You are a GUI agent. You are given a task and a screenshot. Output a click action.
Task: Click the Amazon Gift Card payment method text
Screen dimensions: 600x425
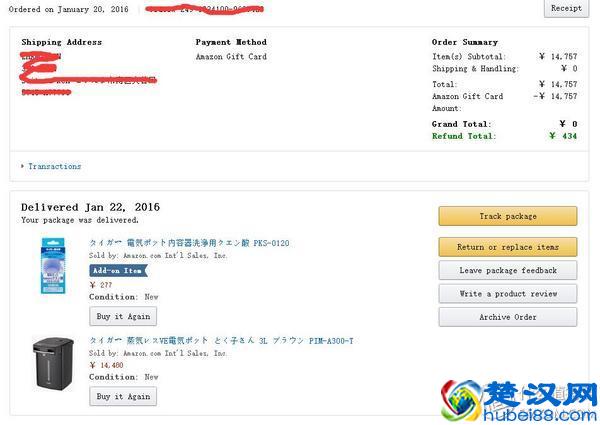point(231,57)
